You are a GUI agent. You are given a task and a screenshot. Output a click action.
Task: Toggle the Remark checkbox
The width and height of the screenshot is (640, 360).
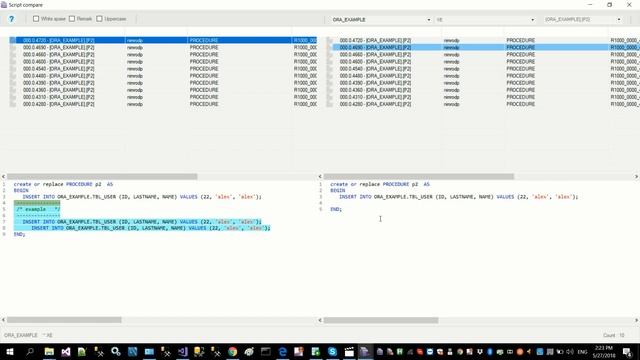point(72,19)
